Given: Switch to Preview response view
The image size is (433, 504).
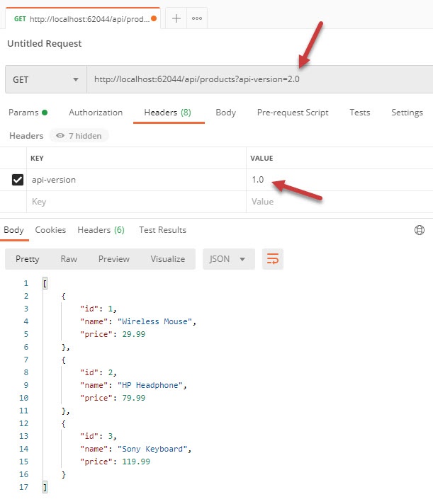Looking at the screenshot, I should coord(114,259).
